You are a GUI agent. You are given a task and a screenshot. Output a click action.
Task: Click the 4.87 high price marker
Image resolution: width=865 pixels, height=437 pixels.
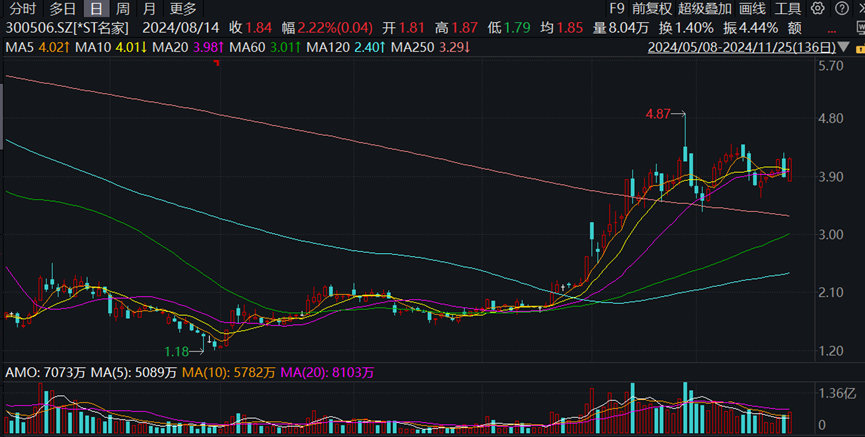coord(657,115)
